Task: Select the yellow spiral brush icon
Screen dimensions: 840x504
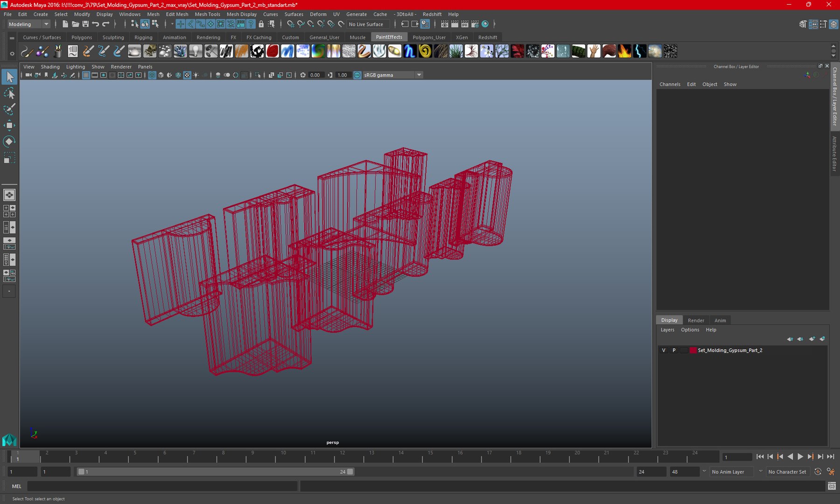Action: pyautogui.click(x=425, y=51)
